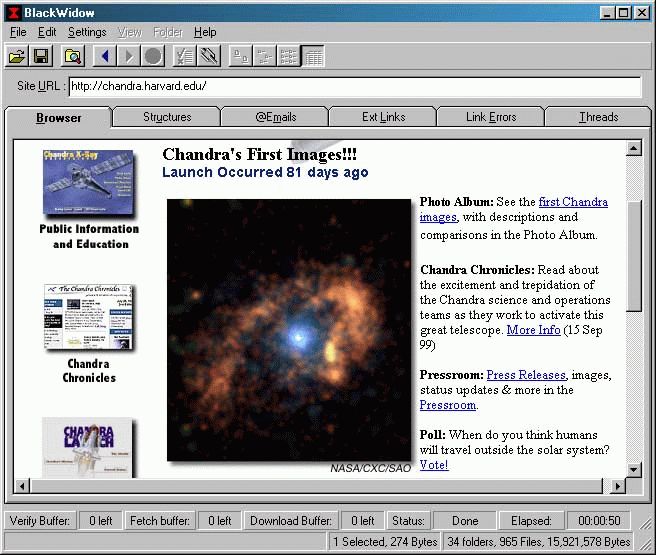Viewport: 656px width, 555px height.
Task: Click the Fetch buffer '0 left' value
Action: [x=220, y=521]
